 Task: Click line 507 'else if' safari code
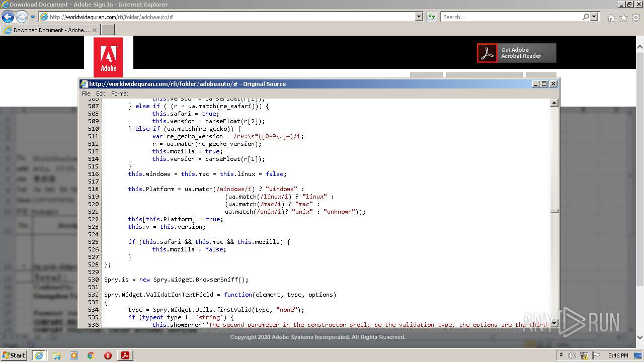tap(199, 106)
